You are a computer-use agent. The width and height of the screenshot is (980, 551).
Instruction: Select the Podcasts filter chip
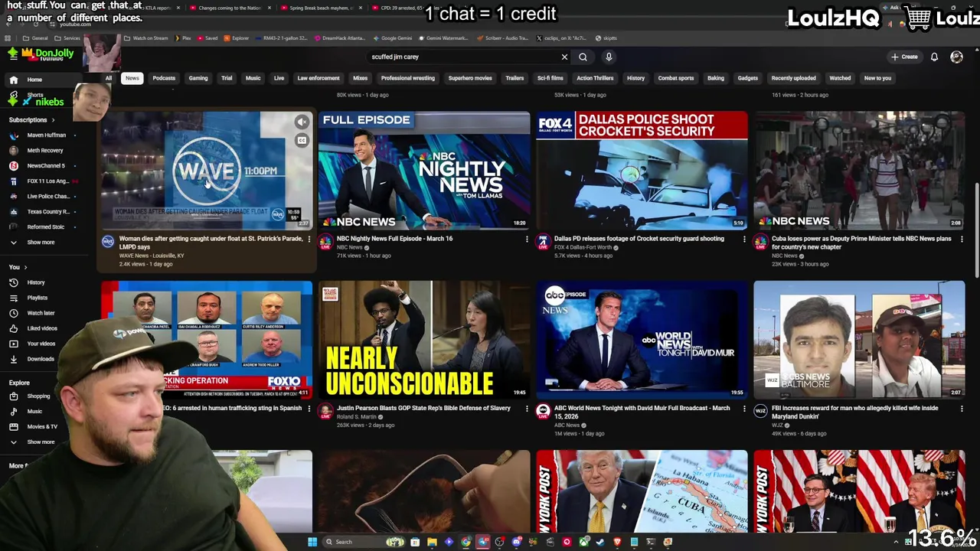164,78
